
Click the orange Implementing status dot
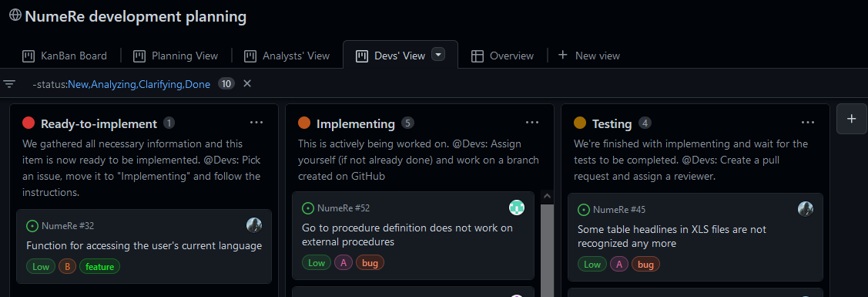point(304,123)
